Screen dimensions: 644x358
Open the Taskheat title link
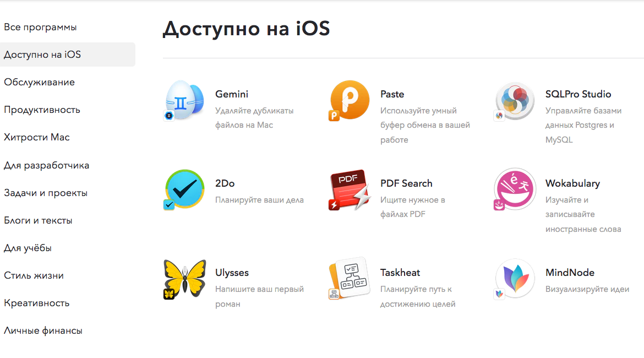[x=400, y=273]
